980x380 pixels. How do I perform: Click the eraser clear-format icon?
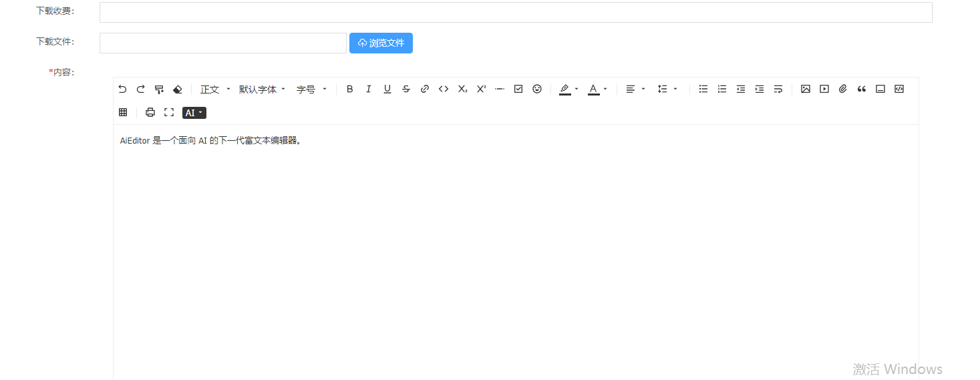coord(177,89)
